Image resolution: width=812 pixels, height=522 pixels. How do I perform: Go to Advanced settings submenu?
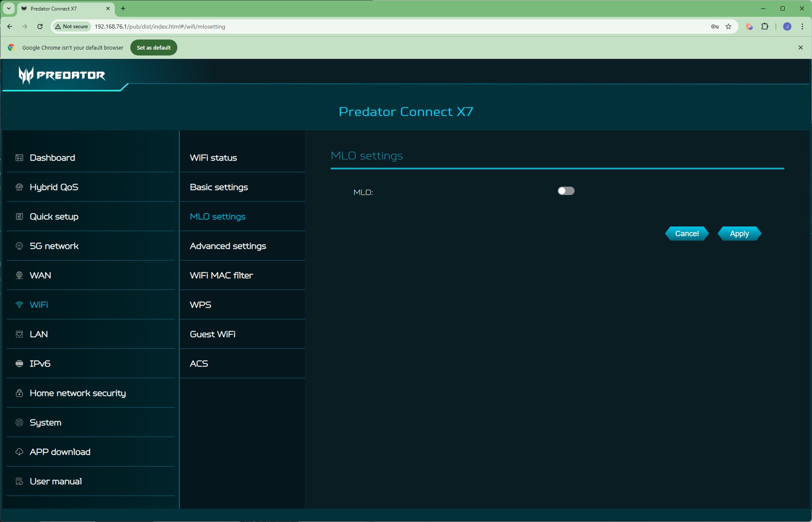(228, 246)
